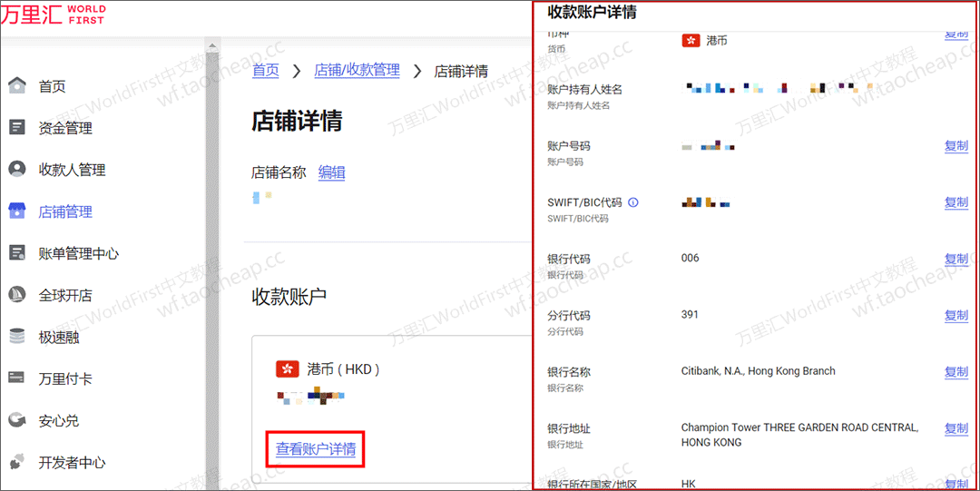Click the 开发者中心 icon

(x=17, y=462)
